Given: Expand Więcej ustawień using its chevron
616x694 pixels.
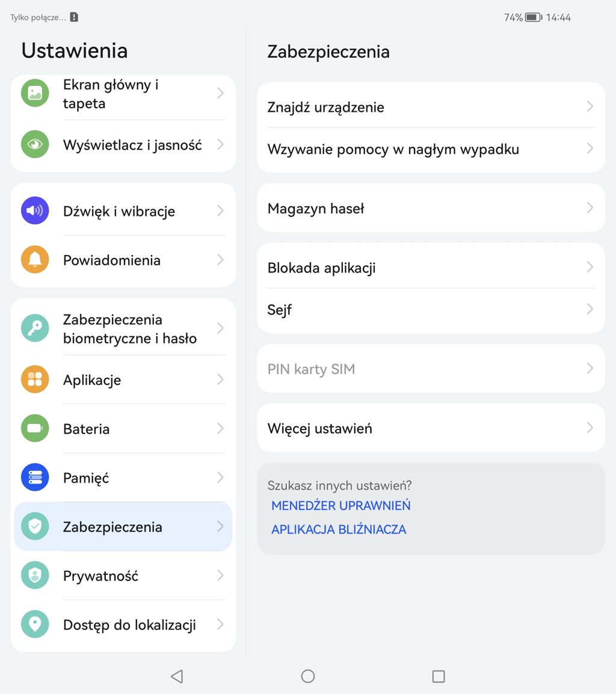Looking at the screenshot, I should (590, 428).
